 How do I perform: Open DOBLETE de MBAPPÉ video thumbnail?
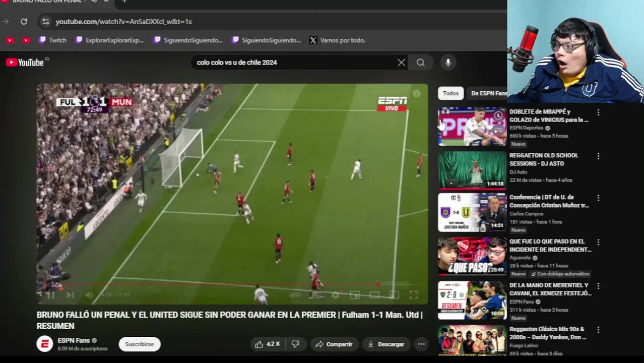pyautogui.click(x=472, y=127)
